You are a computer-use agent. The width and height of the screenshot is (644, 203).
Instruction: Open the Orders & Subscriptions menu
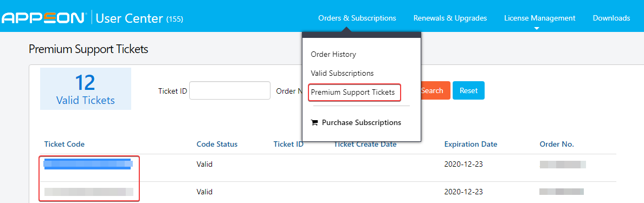[x=357, y=18]
